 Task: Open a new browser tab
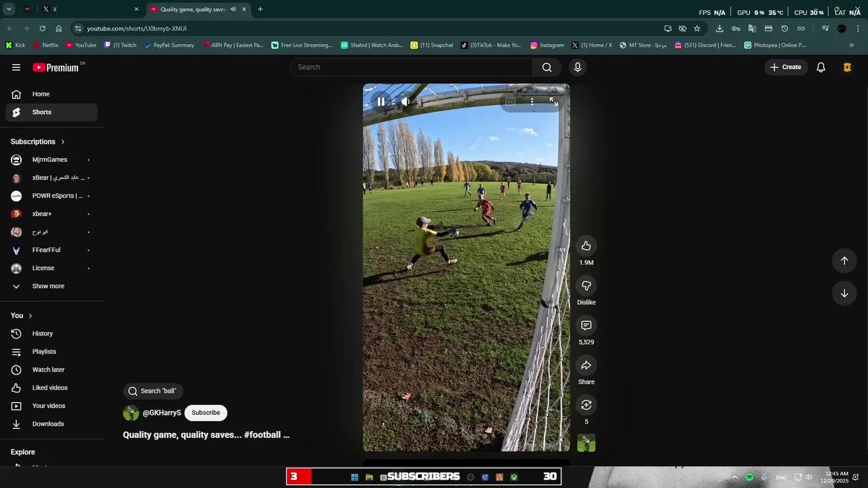[x=260, y=9]
